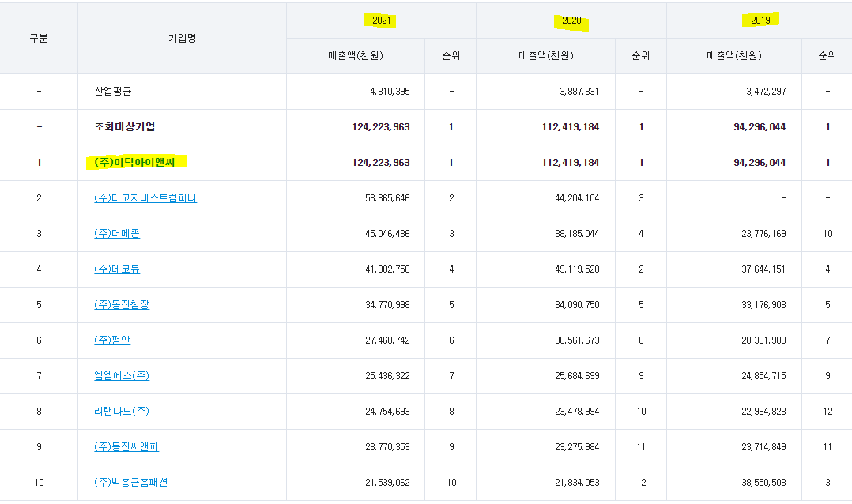Select 124,223,963 in the 조회대상기업 row
This screenshot has height=504, width=852.
pos(381,127)
